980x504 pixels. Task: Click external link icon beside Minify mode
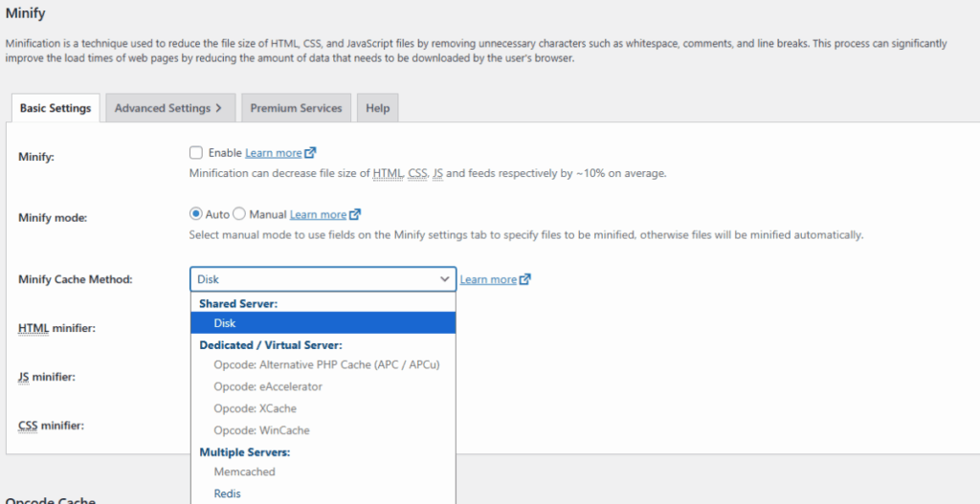(x=355, y=215)
